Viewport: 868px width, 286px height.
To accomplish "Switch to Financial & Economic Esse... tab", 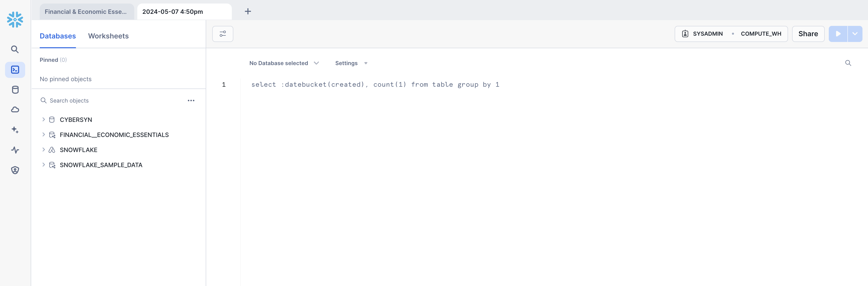I will coord(85,12).
